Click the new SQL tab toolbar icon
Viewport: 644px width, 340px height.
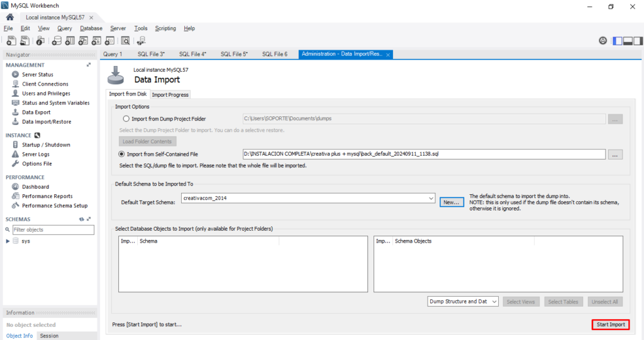coord(11,41)
